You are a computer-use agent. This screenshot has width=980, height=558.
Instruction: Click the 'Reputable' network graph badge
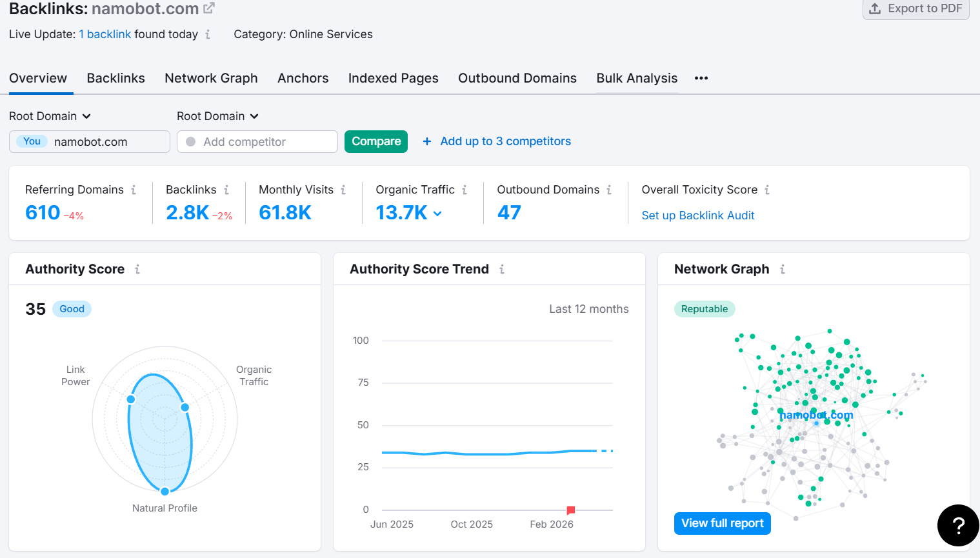pos(705,309)
